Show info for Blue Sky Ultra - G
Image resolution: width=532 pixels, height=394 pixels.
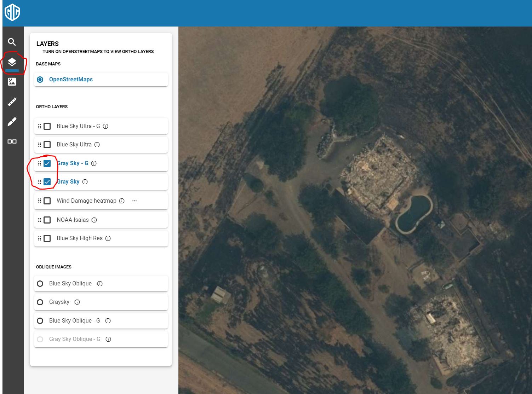tap(105, 126)
